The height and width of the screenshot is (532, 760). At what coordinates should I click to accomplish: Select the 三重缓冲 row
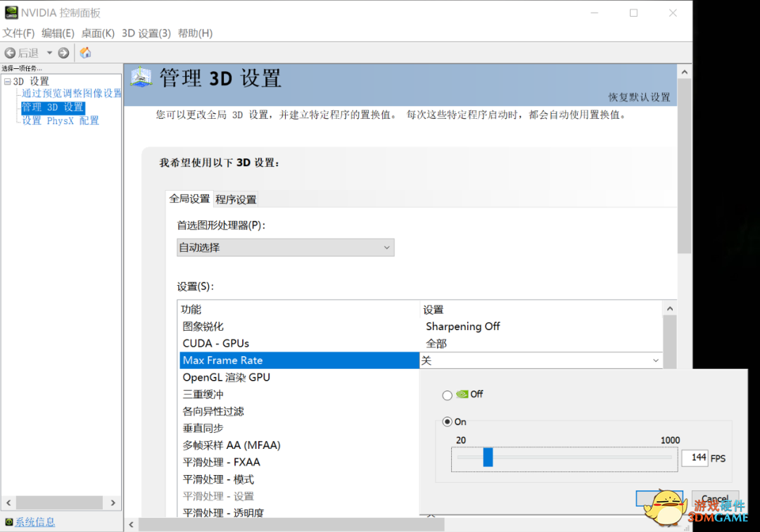(x=300, y=394)
